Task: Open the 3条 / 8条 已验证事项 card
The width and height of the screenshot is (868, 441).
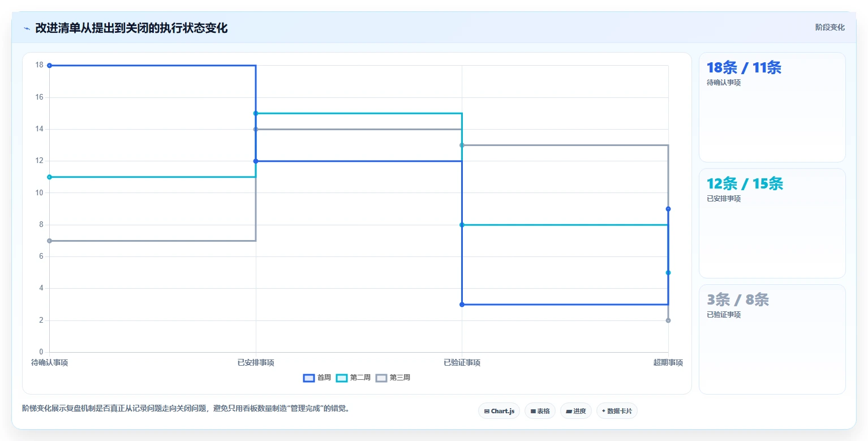Action: point(772,339)
